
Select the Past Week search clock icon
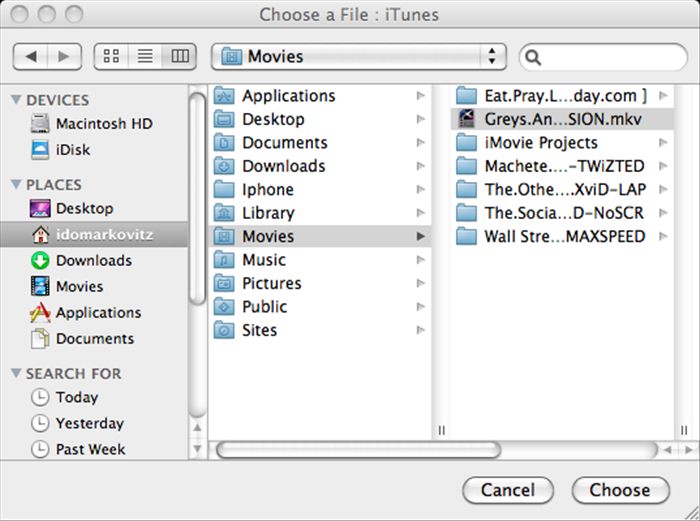(x=40, y=449)
